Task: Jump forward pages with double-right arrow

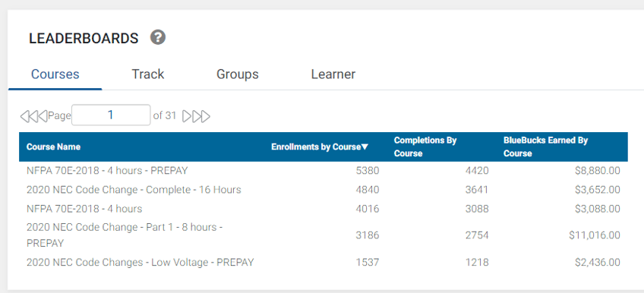Action: pyautogui.click(x=197, y=116)
